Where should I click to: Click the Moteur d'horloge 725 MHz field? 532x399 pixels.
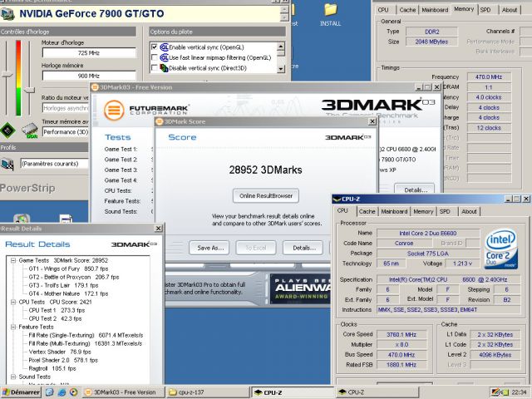89,53
